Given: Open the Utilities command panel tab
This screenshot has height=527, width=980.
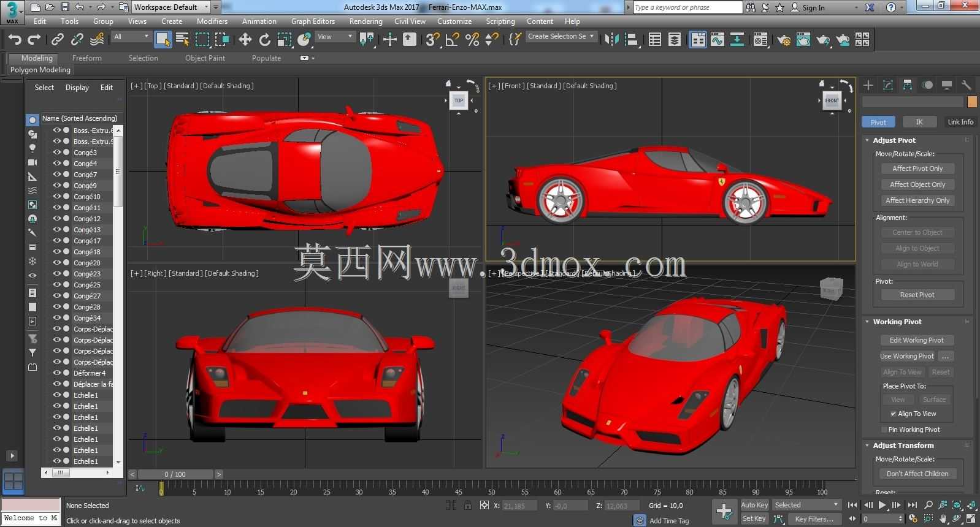Looking at the screenshot, I should point(967,85).
